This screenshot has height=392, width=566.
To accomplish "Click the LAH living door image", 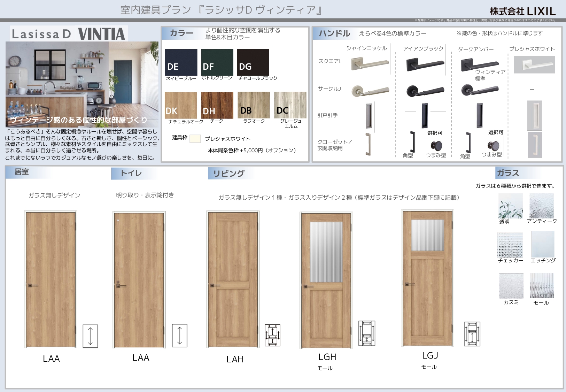I will (233, 279).
